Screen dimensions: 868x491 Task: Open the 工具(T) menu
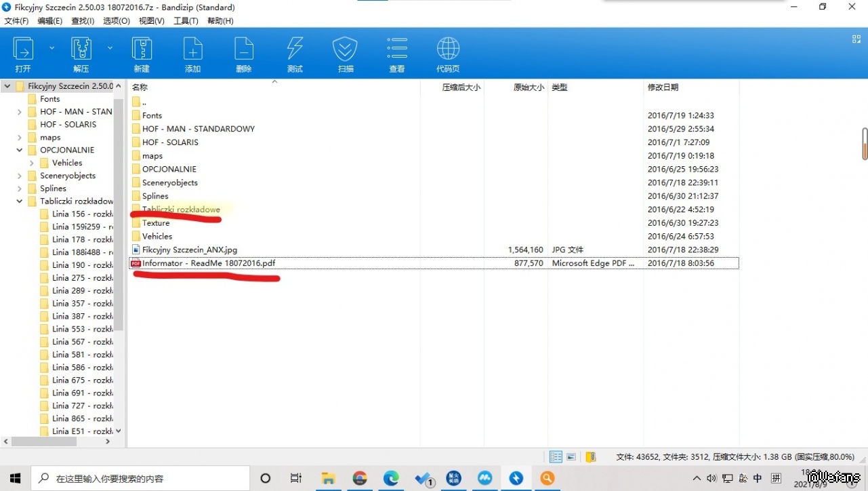pyautogui.click(x=186, y=21)
